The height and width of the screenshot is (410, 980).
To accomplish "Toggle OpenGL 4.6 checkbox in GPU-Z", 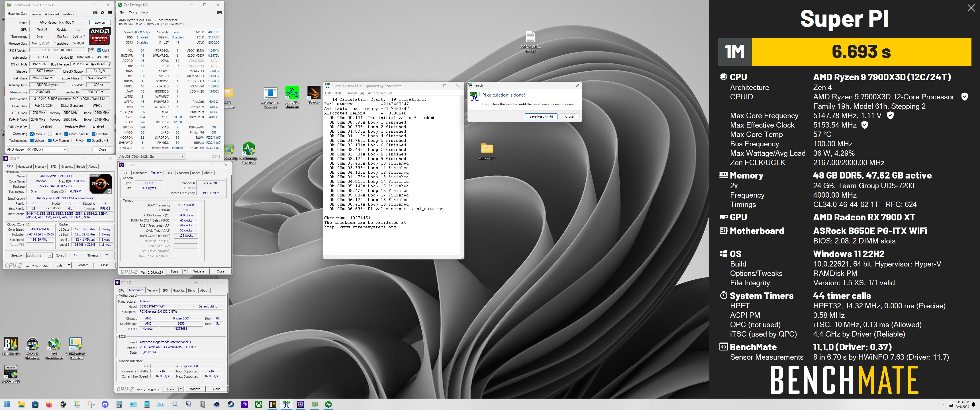I will [x=89, y=141].
